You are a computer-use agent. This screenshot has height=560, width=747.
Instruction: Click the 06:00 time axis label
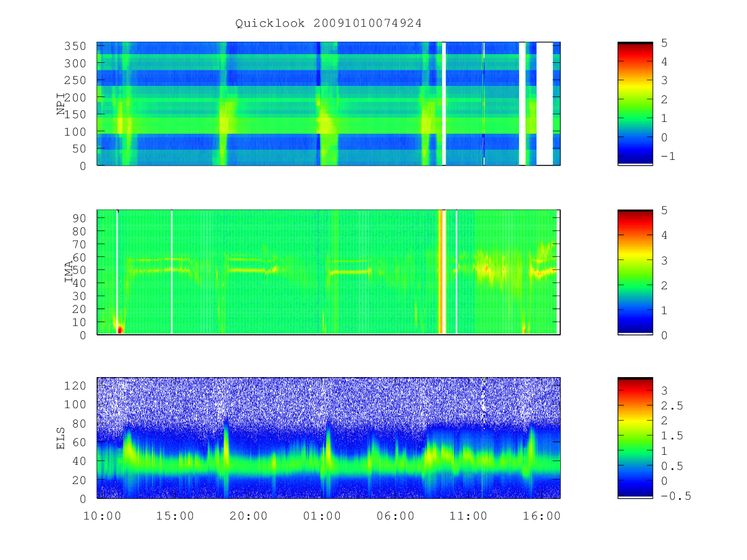395,516
